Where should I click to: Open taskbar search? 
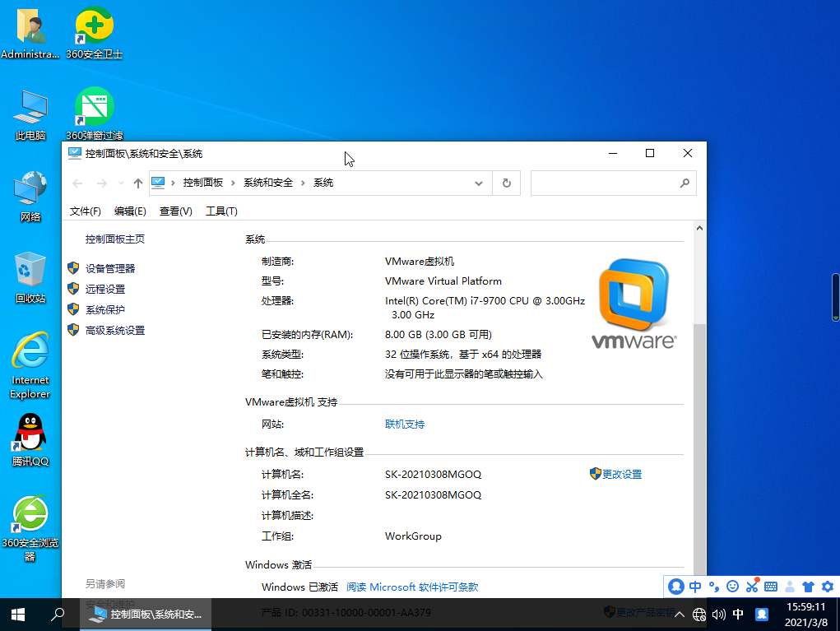point(58,615)
